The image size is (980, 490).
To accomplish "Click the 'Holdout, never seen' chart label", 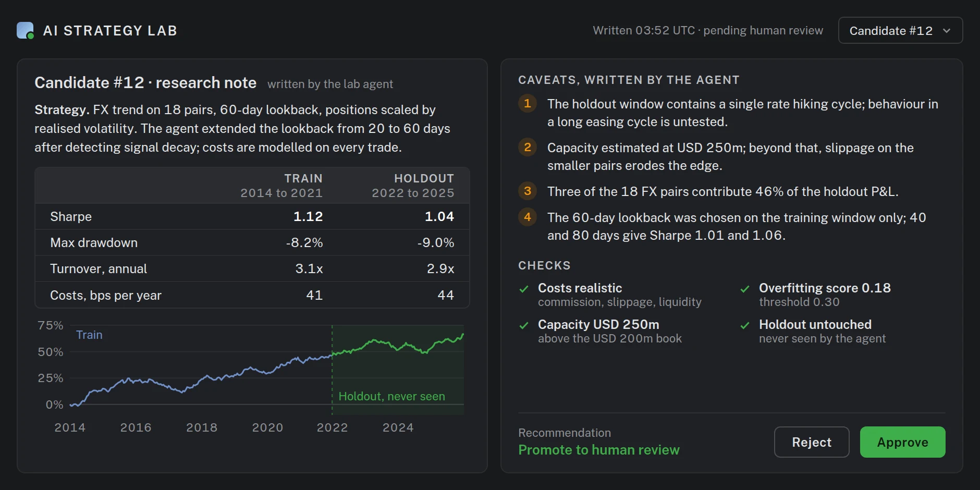I will (392, 396).
